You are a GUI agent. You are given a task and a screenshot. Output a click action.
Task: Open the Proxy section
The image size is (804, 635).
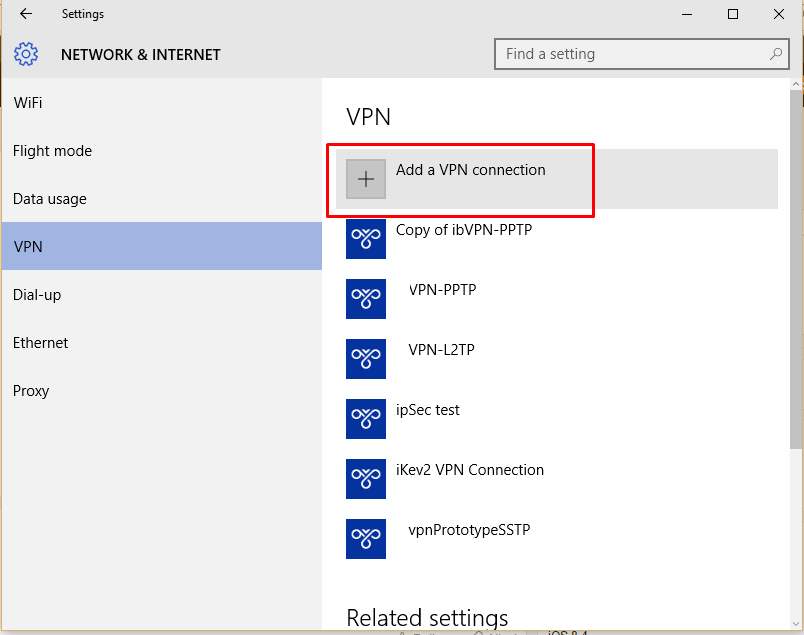point(162,391)
